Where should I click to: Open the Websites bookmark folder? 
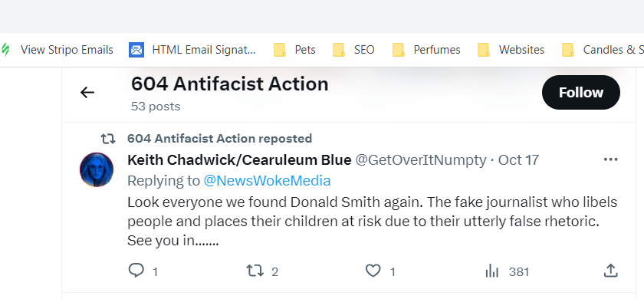click(x=511, y=50)
